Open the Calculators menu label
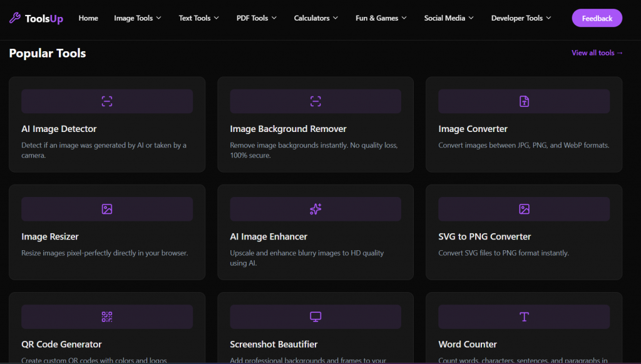This screenshot has height=364, width=641. [x=312, y=18]
